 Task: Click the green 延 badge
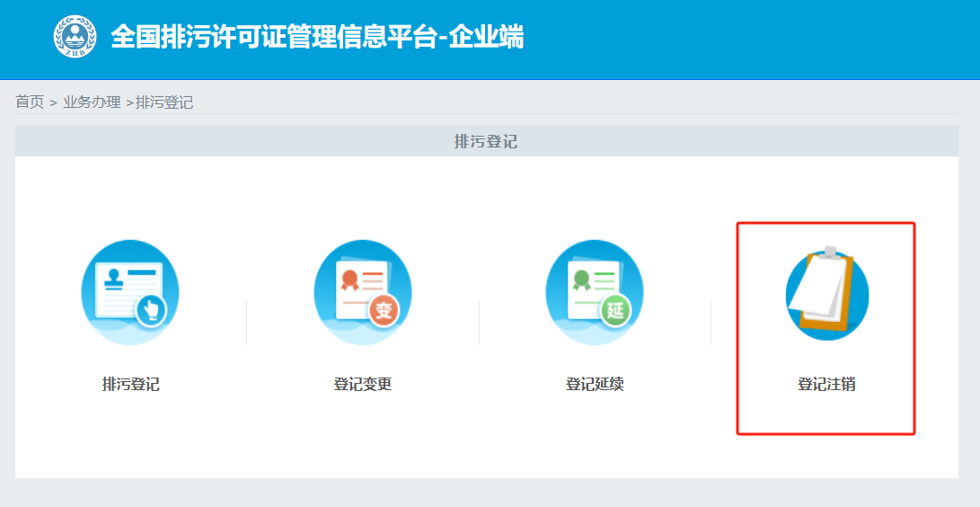tap(616, 311)
